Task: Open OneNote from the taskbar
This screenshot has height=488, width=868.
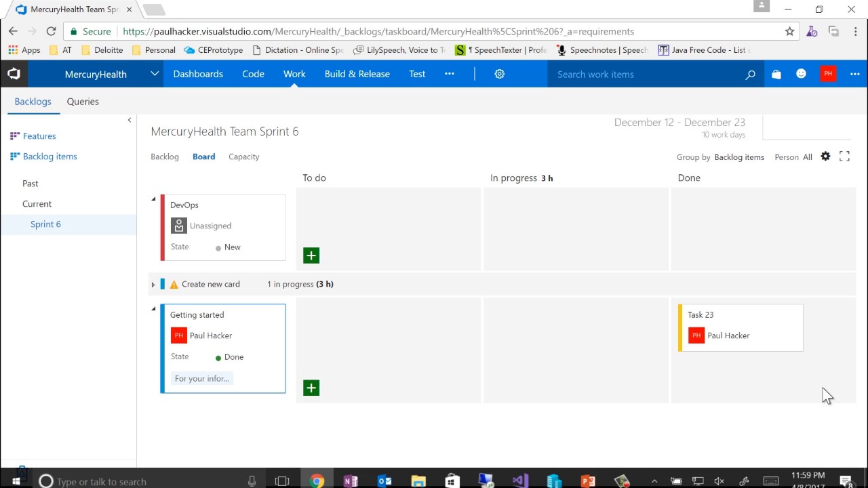Action: point(351,481)
